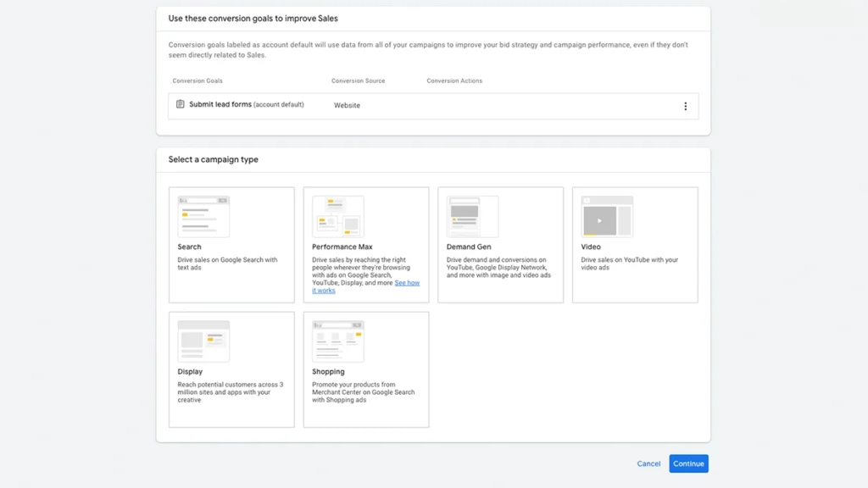Viewport: 868px width, 488px height.
Task: Select the Demand Gen campaign illustration
Action: coord(472,216)
